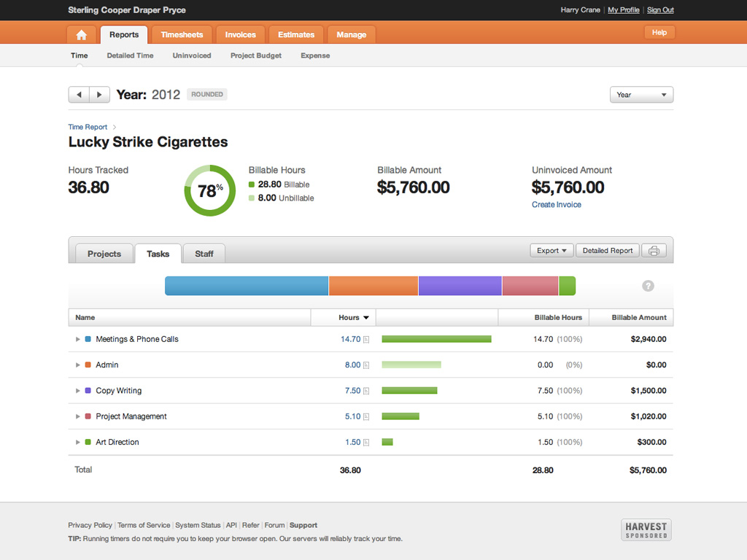
Task: Switch to Tasks tab
Action: [158, 254]
